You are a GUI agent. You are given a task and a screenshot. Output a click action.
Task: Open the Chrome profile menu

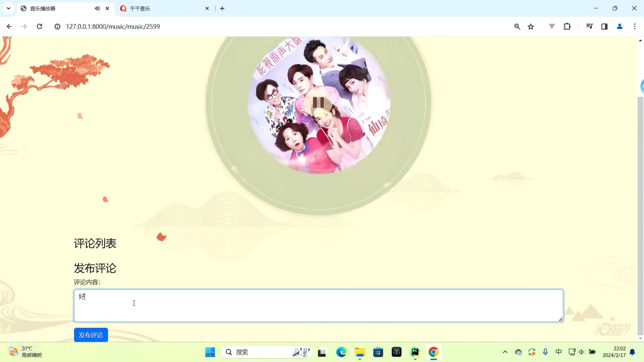point(620,26)
